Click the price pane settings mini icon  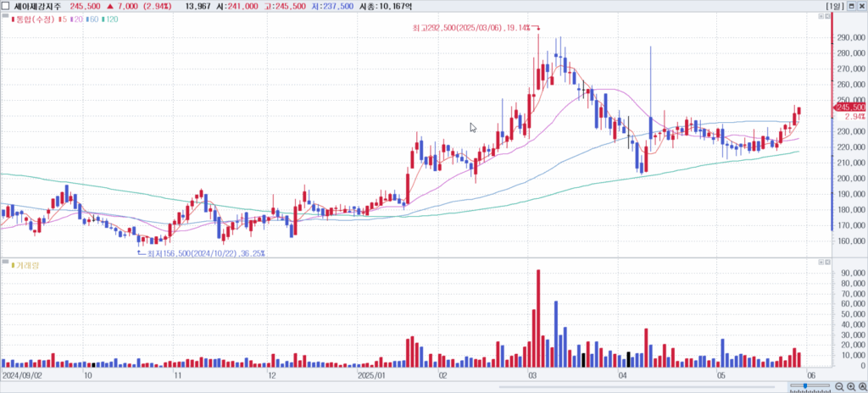[821, 17]
